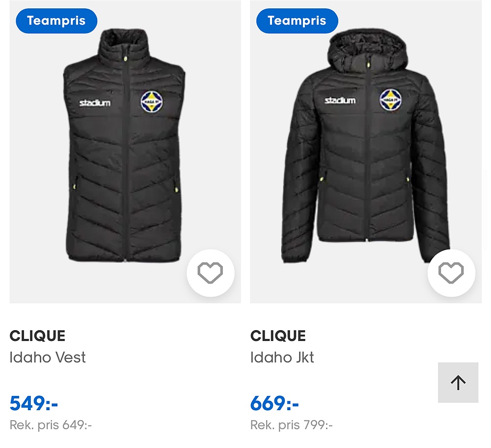
Task: Click CLIQUE brand name above Idaho Jkt
Action: click(x=278, y=336)
